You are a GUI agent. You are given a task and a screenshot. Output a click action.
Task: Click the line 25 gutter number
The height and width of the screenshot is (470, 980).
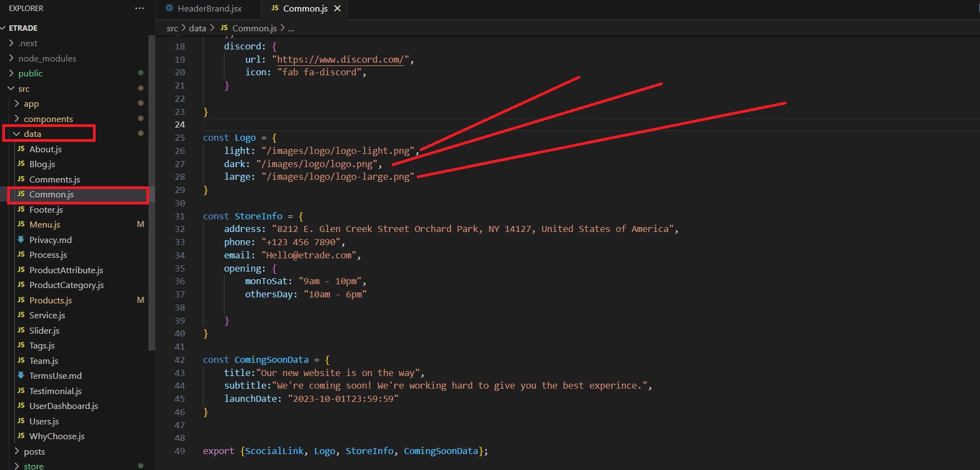pos(180,137)
